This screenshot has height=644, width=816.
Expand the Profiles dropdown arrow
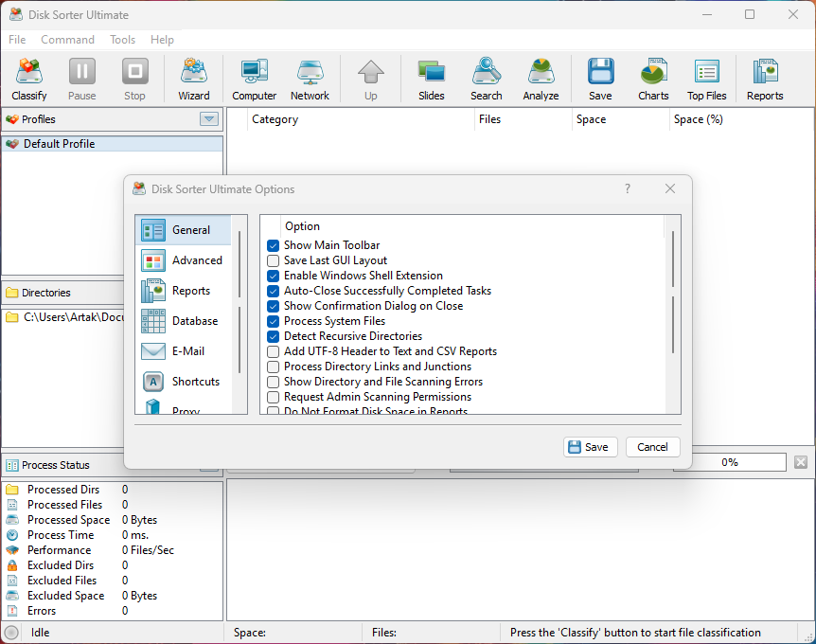click(209, 119)
